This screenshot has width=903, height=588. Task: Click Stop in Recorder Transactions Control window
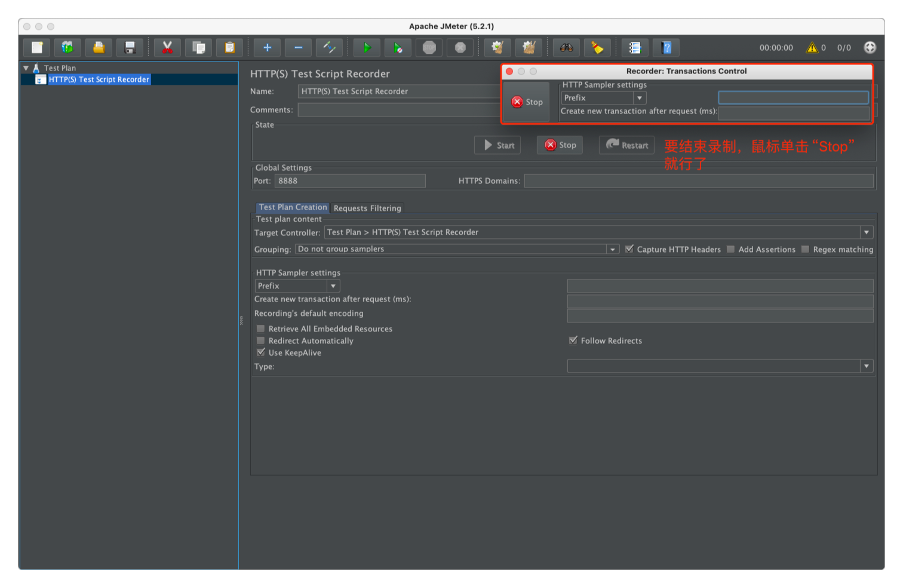[526, 102]
